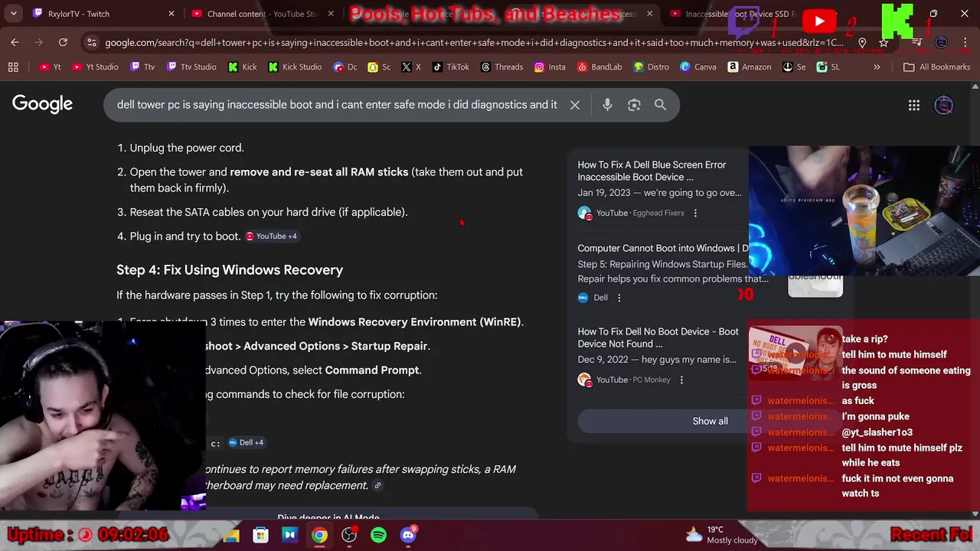980x551 pixels.
Task: Open File Explorer from the taskbar
Action: click(231, 536)
